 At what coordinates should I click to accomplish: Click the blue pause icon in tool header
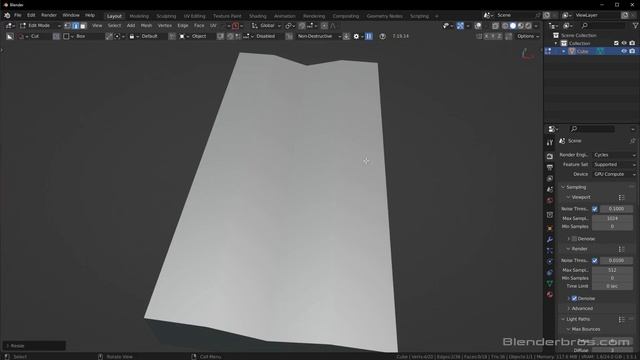(x=369, y=36)
